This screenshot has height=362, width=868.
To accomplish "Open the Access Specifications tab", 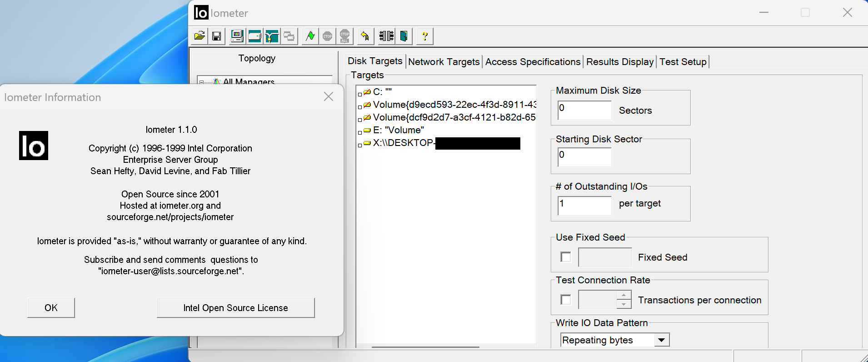I will click(x=533, y=62).
